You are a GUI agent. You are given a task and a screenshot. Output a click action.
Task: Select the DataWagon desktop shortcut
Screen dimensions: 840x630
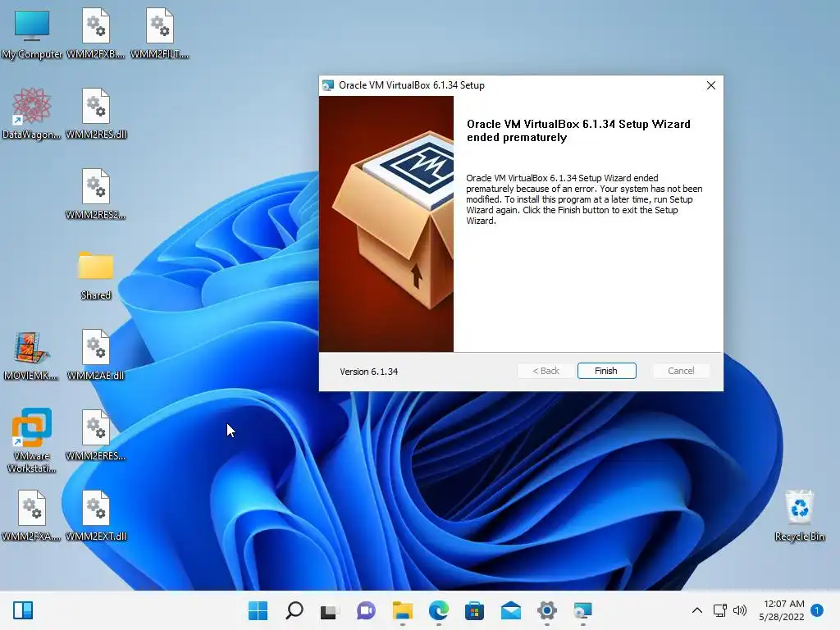[32, 114]
